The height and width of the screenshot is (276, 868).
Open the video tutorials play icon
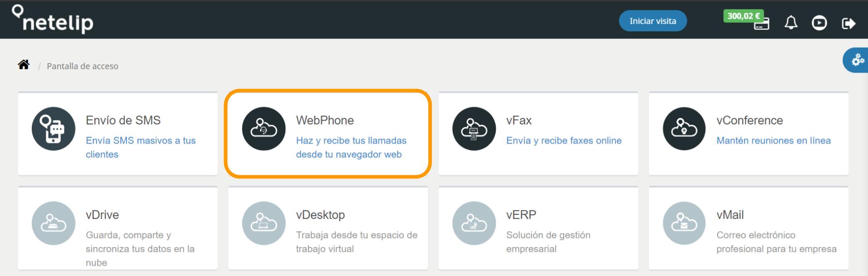pyautogui.click(x=819, y=23)
